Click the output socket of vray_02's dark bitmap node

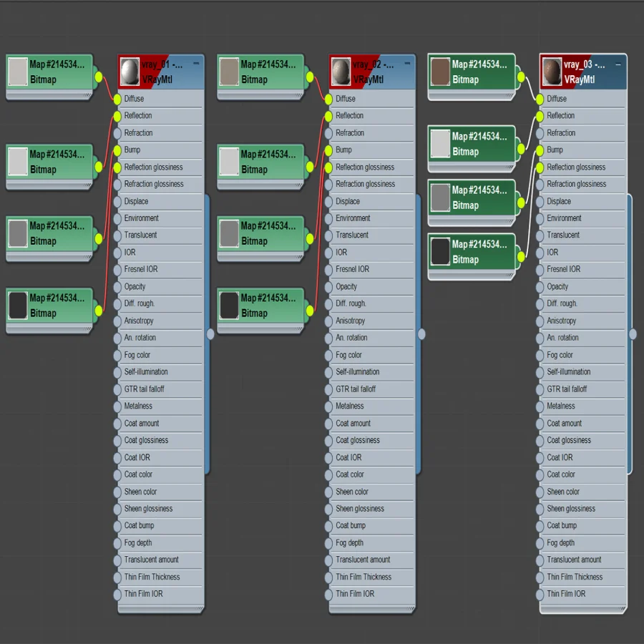[310, 311]
